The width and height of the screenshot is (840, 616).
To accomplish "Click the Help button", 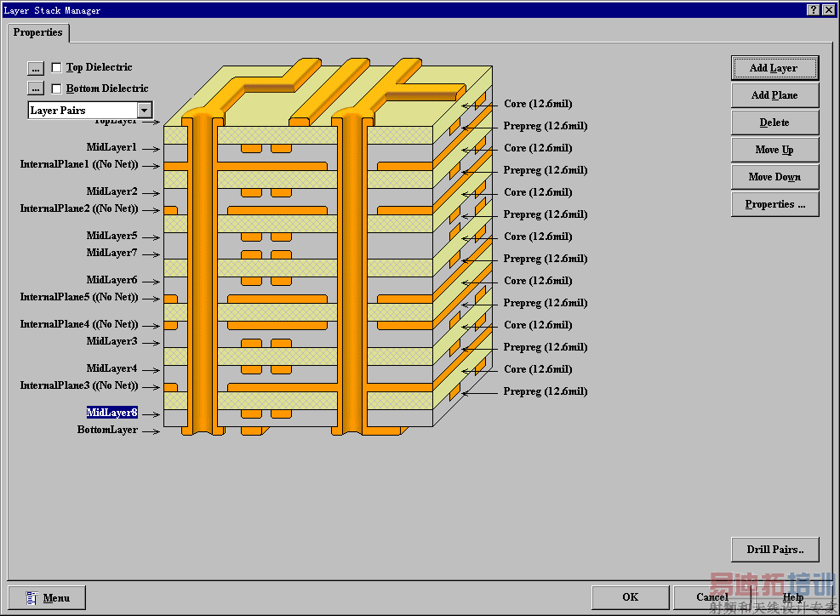I will click(x=793, y=597).
